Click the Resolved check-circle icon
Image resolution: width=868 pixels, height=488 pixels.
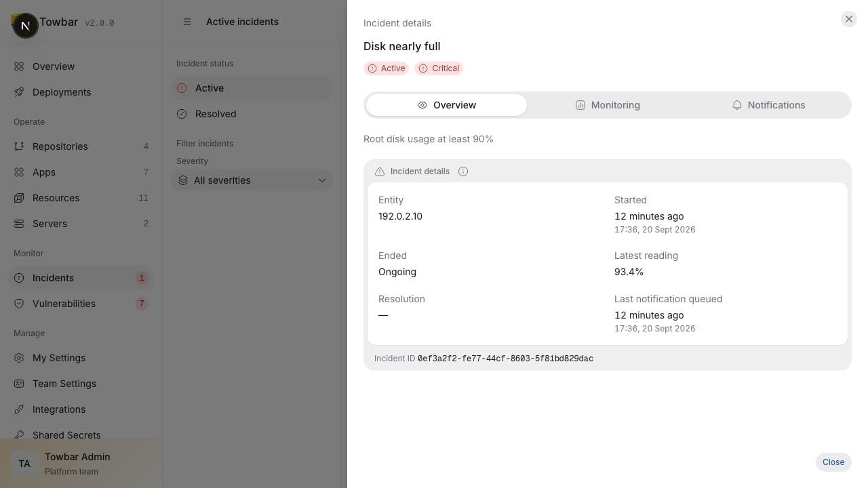(x=182, y=114)
